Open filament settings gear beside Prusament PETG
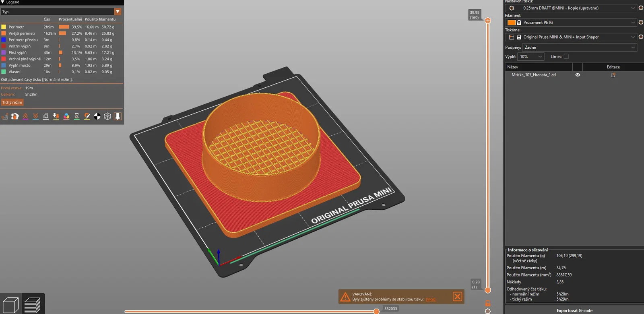The height and width of the screenshot is (314, 644). click(641, 23)
